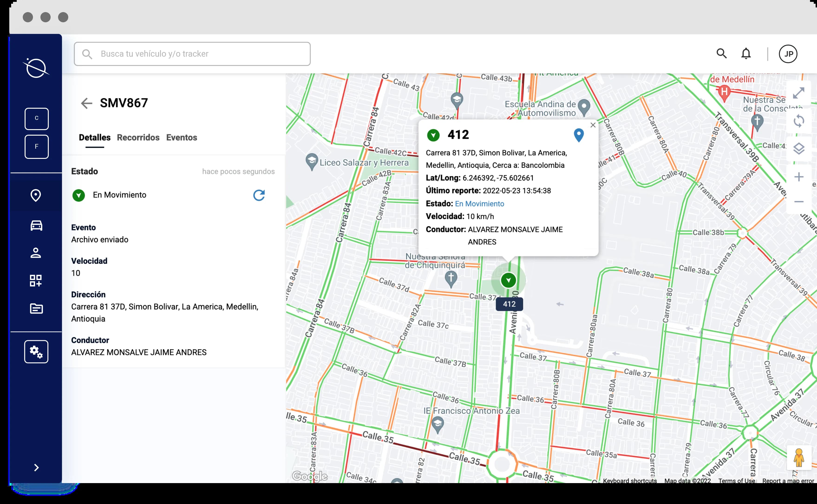
Task: Open the settings gears icon
Action: tap(36, 352)
